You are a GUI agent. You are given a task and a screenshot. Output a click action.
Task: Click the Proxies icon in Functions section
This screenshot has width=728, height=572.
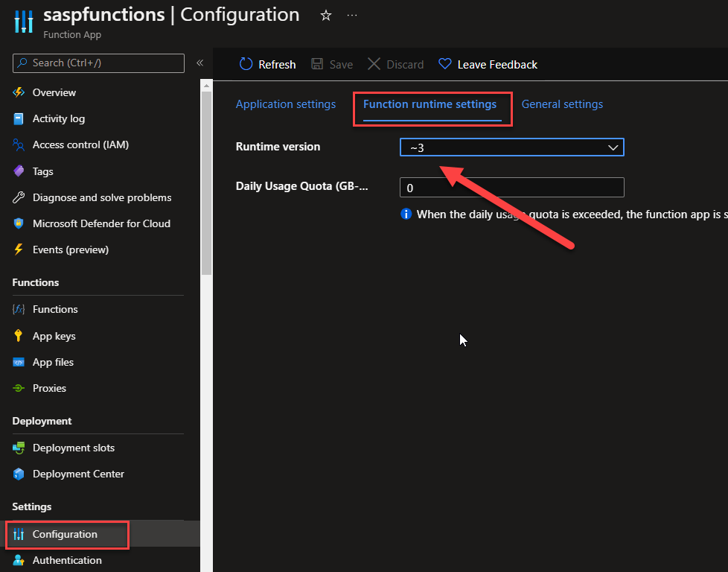pos(19,388)
